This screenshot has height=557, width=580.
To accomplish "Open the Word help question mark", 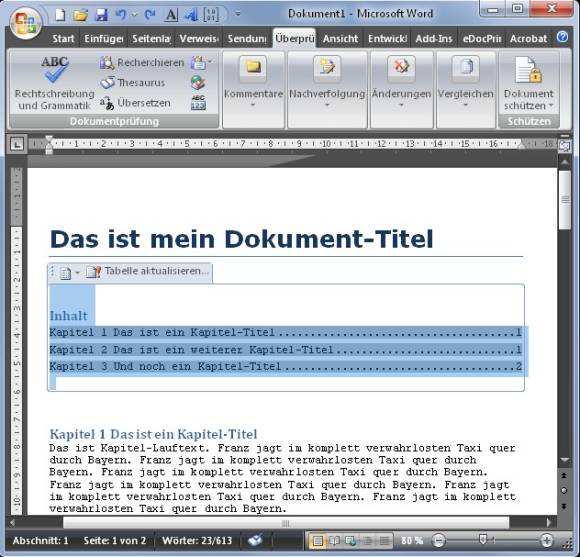I will click(x=562, y=37).
